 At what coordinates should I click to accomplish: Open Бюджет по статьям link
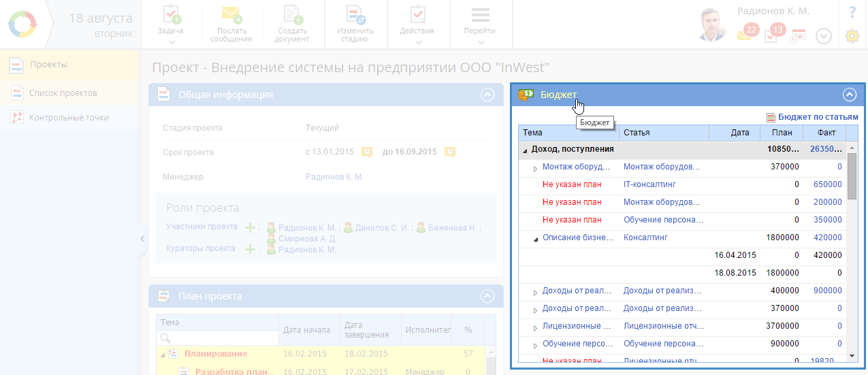(818, 117)
